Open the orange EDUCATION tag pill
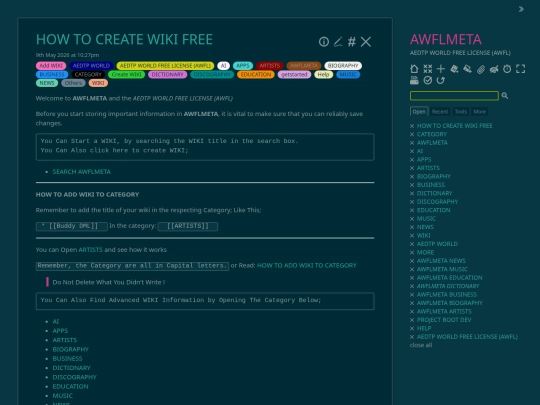Viewport: 540px width, 405px height. pyautogui.click(x=256, y=74)
